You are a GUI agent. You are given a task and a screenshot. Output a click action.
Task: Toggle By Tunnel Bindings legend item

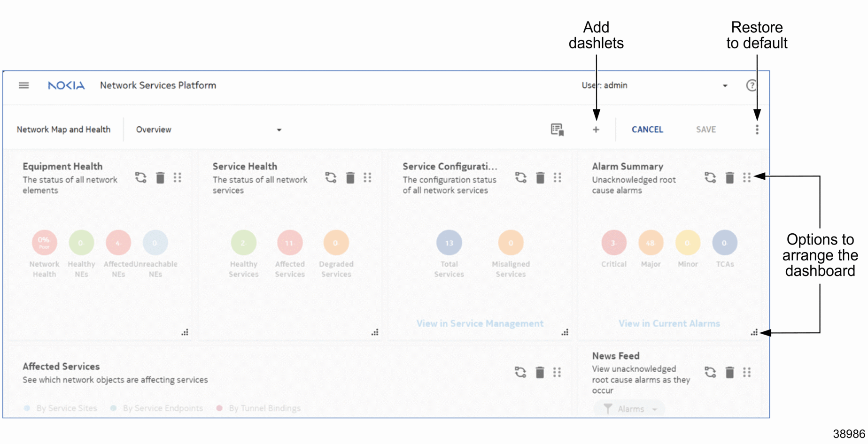point(259,408)
